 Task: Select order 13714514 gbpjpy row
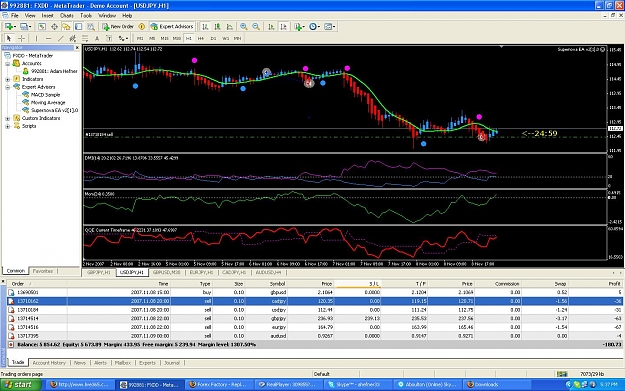(315, 318)
